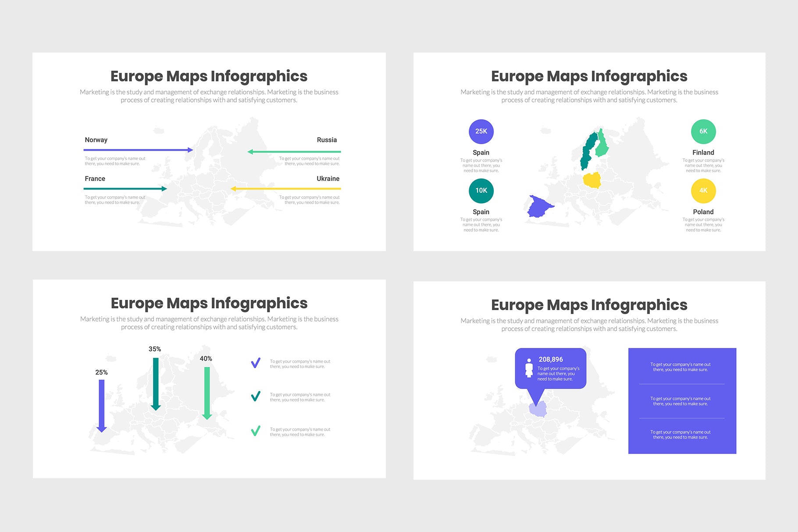Click the Europe Maps Infographics title text
This screenshot has width=798, height=532.
[x=209, y=76]
